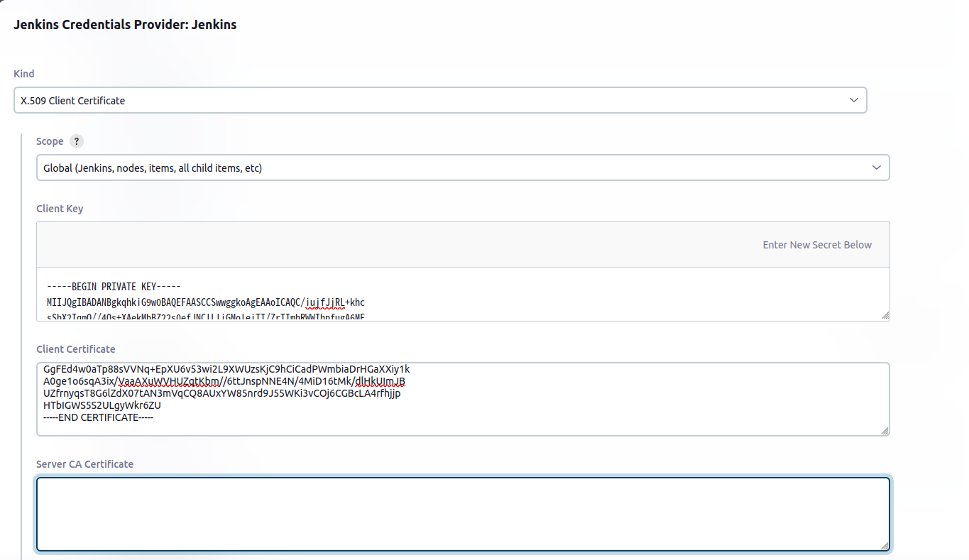This screenshot has width=969, height=560.
Task: Click the Scope help question mark icon
Action: [x=77, y=141]
